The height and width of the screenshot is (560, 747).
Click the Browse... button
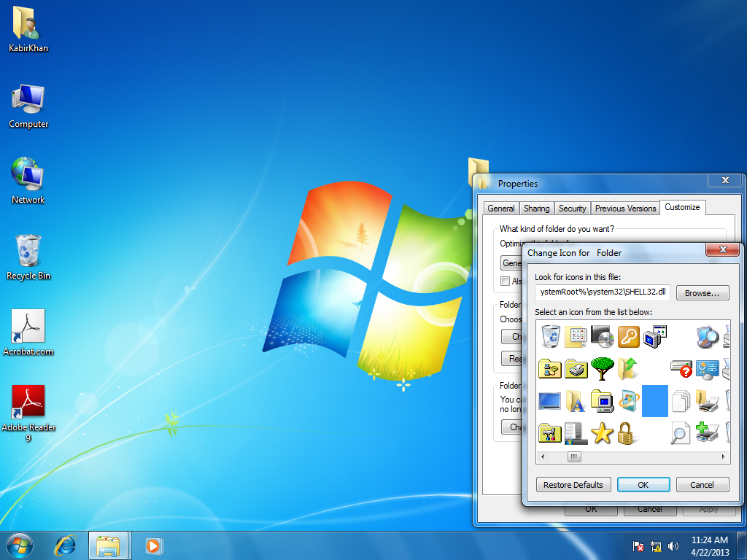tap(703, 293)
